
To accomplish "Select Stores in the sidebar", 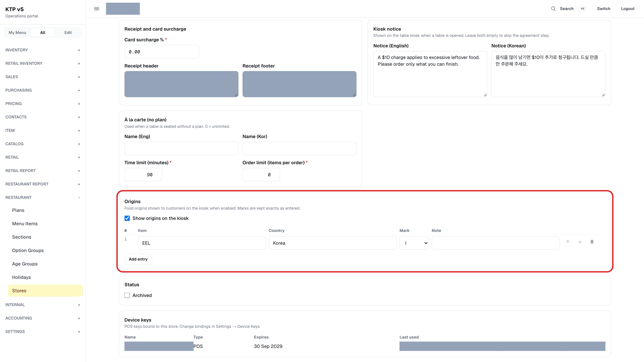I will tap(45, 290).
